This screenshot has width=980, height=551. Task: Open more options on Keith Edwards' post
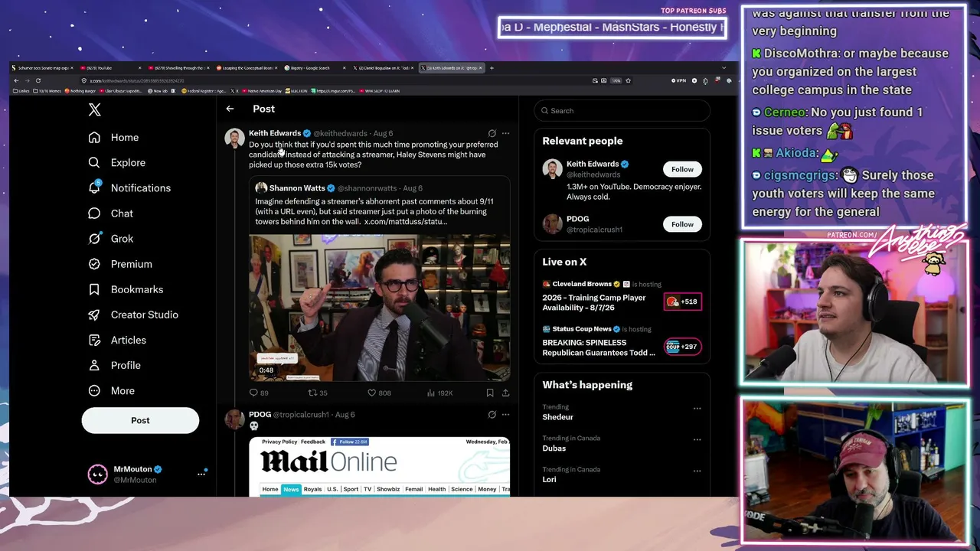[x=505, y=133]
